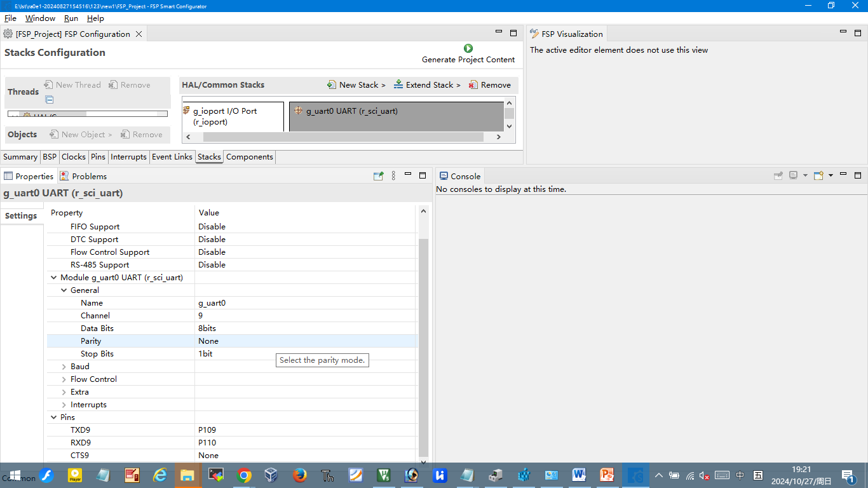
Task: Collapse the Pins section
Action: click(53, 417)
